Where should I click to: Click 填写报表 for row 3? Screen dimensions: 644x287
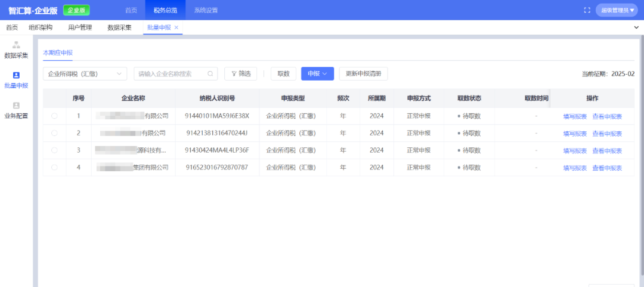[x=575, y=150]
